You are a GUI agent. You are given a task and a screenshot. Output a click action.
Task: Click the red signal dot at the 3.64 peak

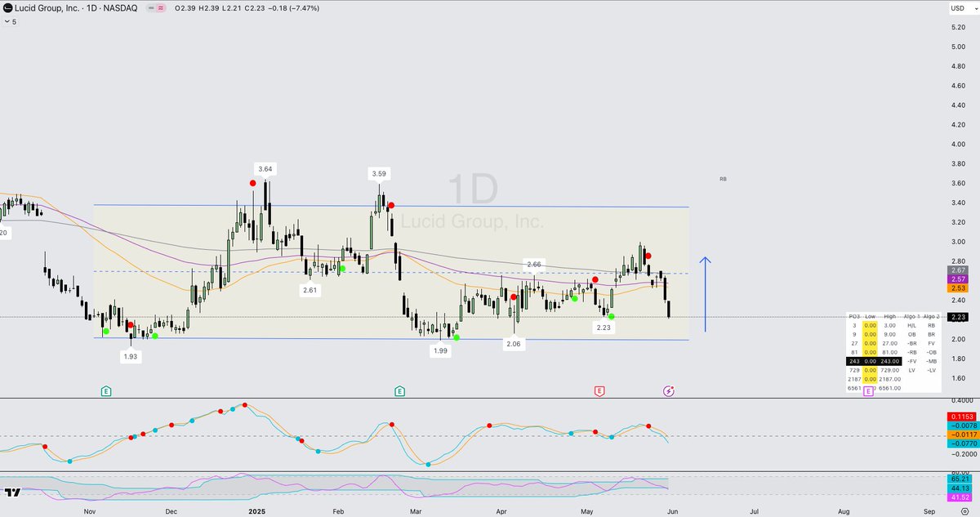253,183
